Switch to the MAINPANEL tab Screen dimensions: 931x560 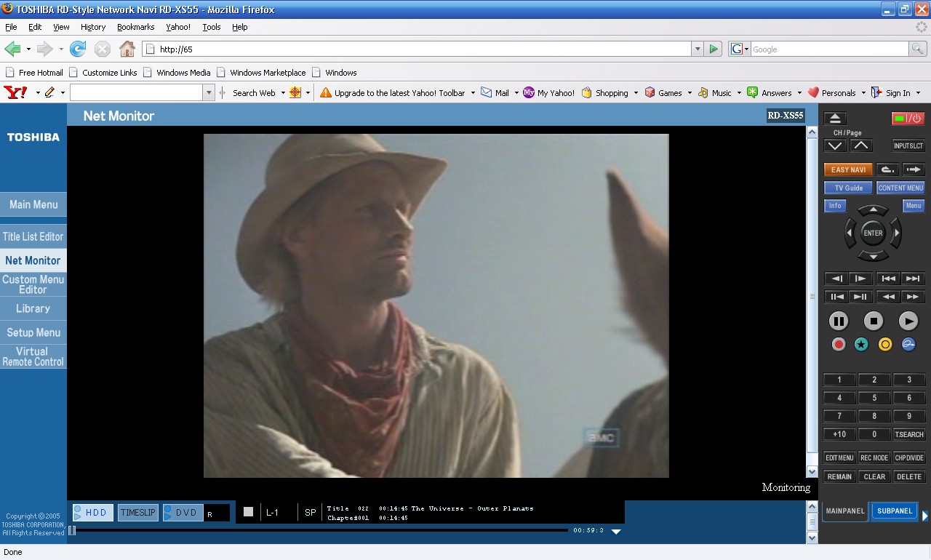(x=845, y=511)
